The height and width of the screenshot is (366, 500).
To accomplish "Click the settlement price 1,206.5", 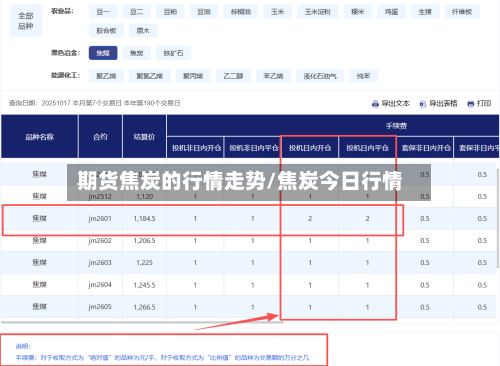I will (x=144, y=241).
